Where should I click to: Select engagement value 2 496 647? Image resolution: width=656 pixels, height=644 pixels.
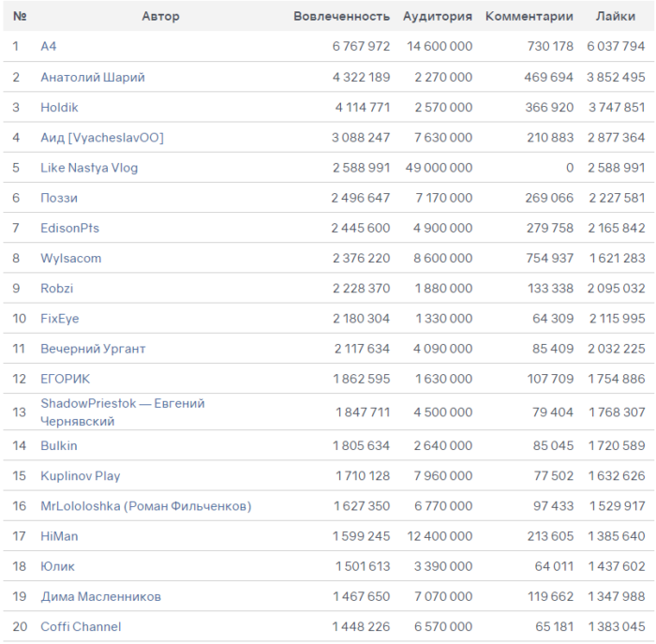(x=361, y=198)
